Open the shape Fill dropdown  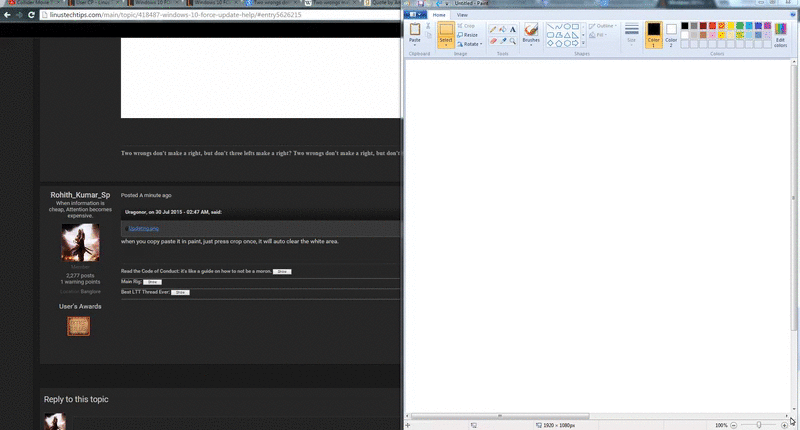[x=598, y=35]
